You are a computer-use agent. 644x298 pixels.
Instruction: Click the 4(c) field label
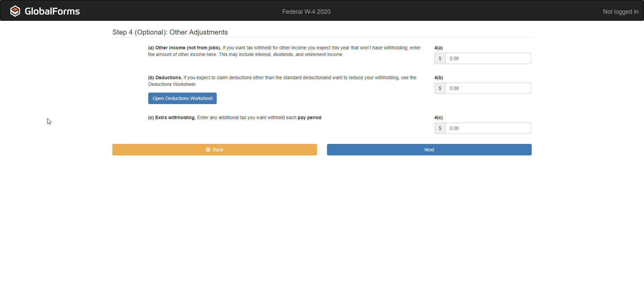pyautogui.click(x=438, y=117)
